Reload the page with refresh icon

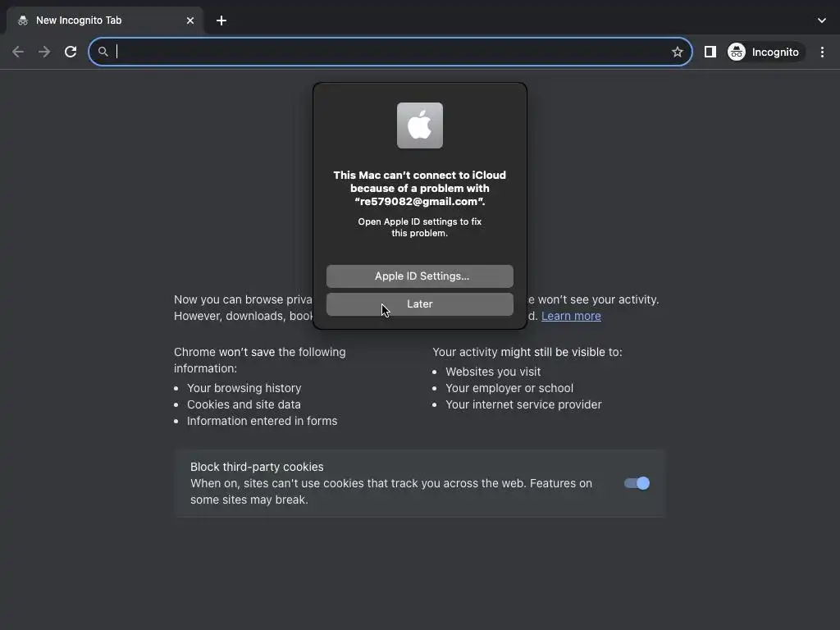coord(71,52)
